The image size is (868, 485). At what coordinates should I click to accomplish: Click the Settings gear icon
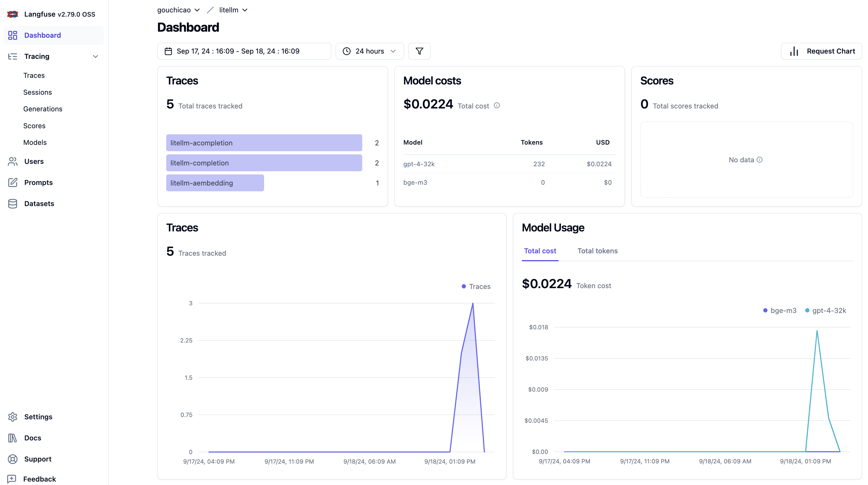coord(12,417)
